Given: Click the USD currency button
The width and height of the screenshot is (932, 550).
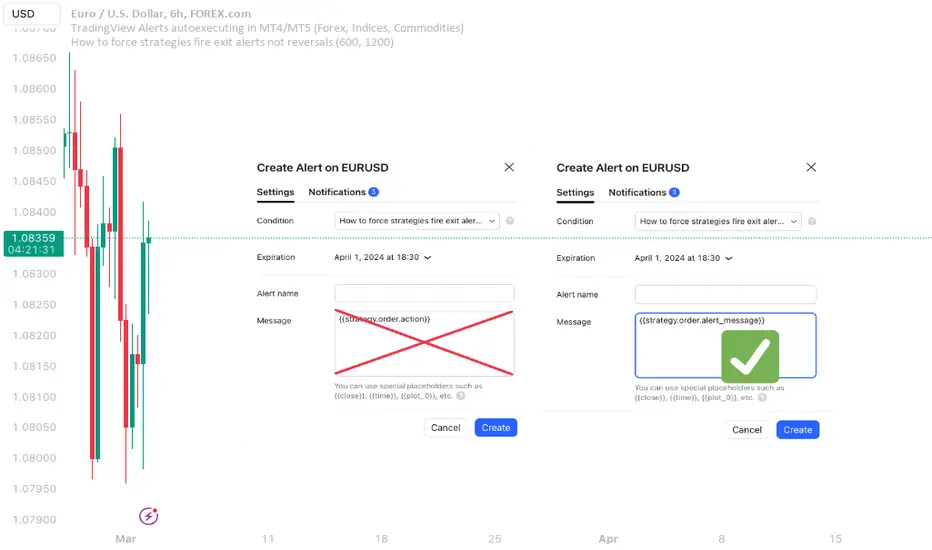Looking at the screenshot, I should pos(22,13).
